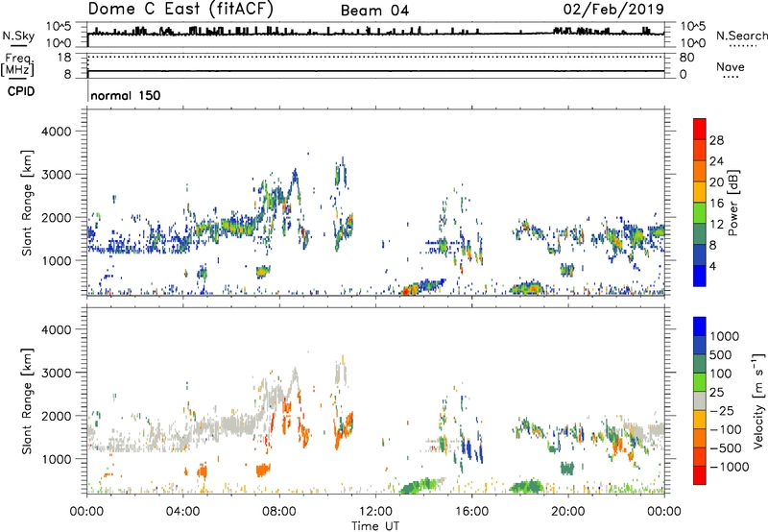Viewport: 768px width, 532px height.
Task: Click the "3000" tick on power panel
Action: pyautogui.click(x=57, y=175)
